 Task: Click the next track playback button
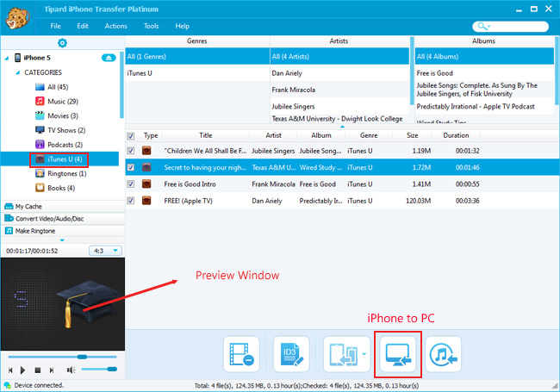(52, 370)
